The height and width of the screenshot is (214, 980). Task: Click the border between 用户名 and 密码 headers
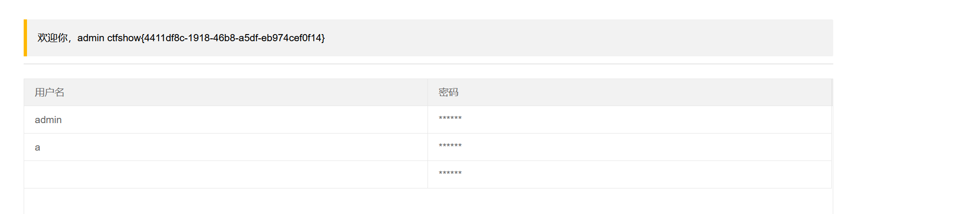coord(428,92)
